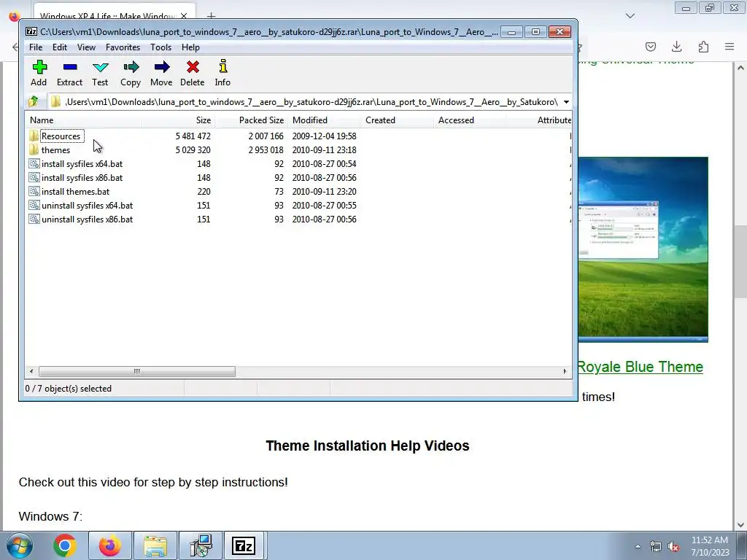Sort file list by Name column

[x=83, y=120]
